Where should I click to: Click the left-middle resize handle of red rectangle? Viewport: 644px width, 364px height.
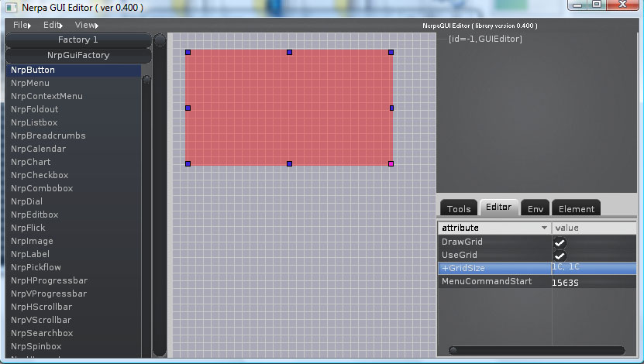coord(188,108)
